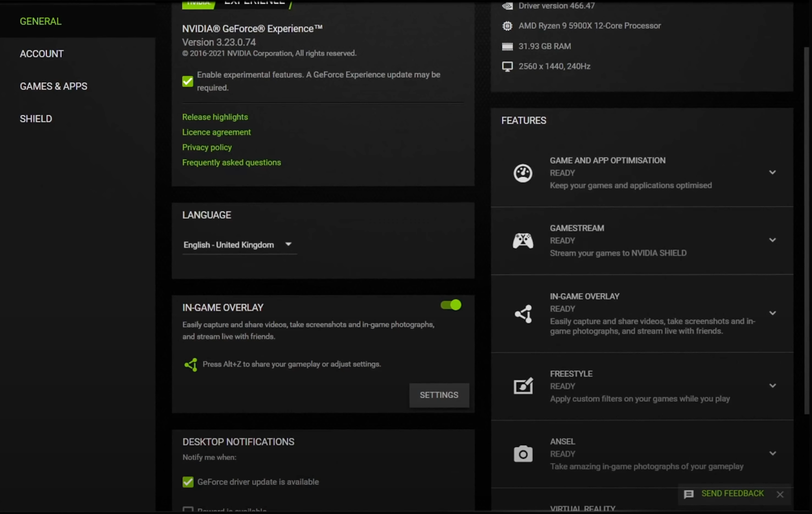Click the Send Feedback link
This screenshot has height=514, width=812.
[x=732, y=494]
